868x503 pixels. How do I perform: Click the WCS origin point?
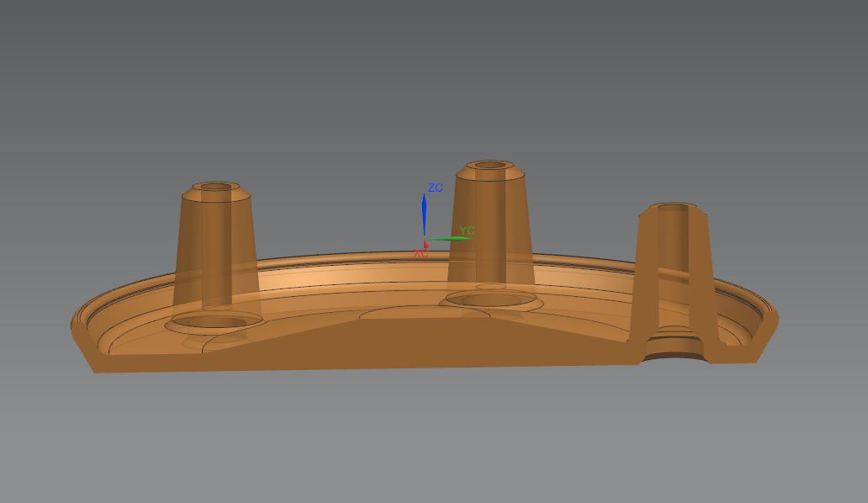pos(424,240)
